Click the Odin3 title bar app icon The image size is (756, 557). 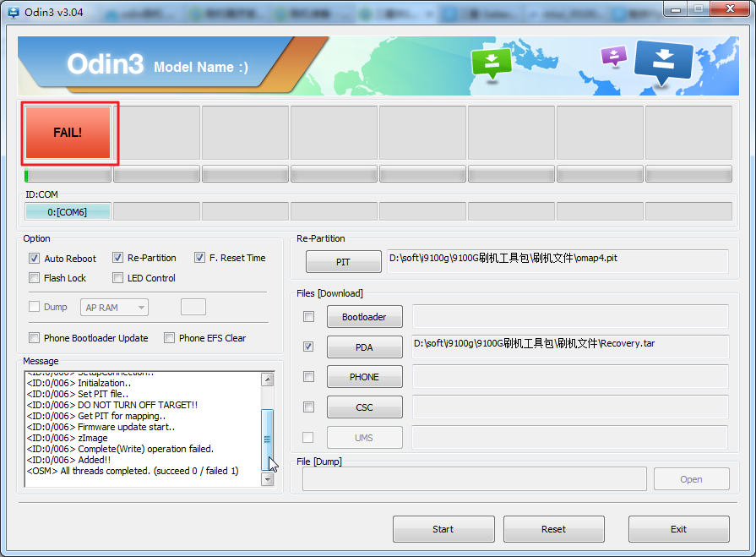(x=14, y=12)
